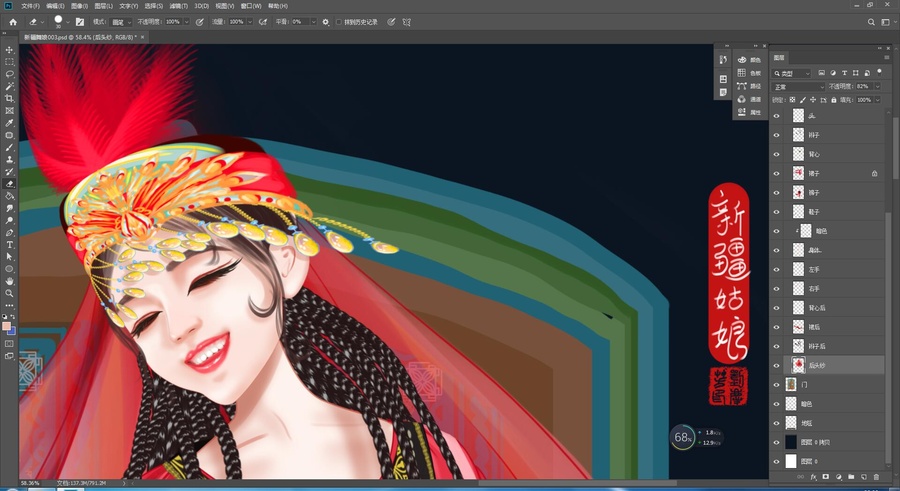This screenshot has height=491, width=900.
Task: Click the delete layer trash icon
Action: pos(876,477)
